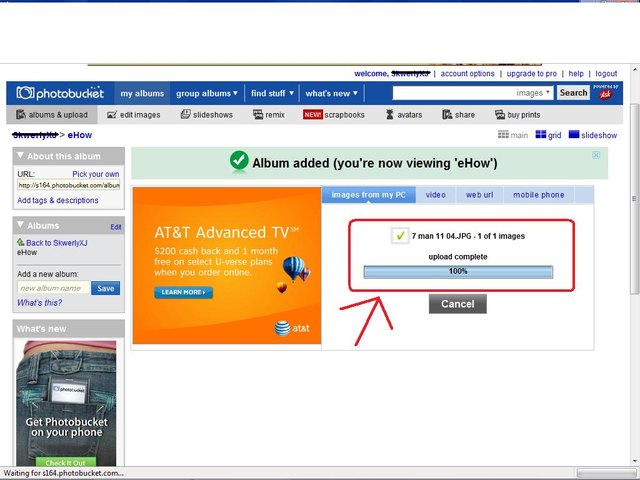Switch to the mobile phone tab
640x480 pixels.
pos(539,195)
